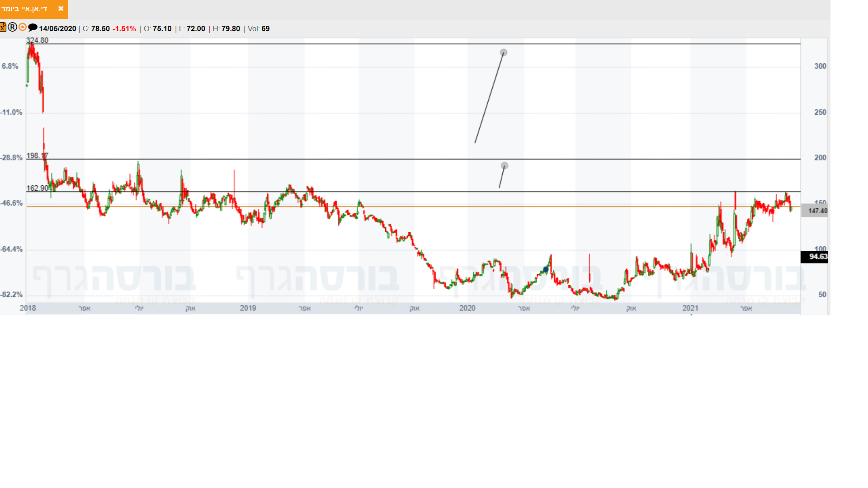
Task: Open the speech bubble comments icon
Action: [x=33, y=28]
